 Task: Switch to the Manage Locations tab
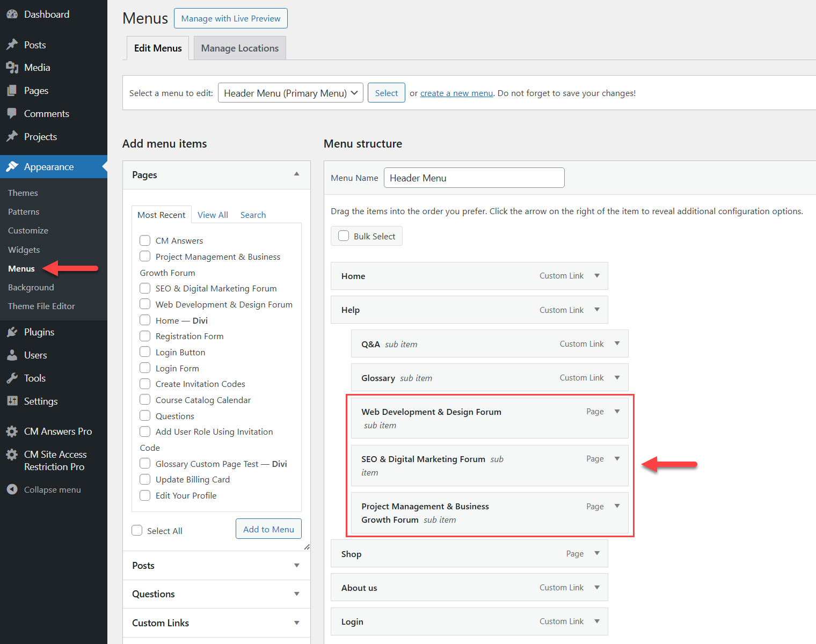[240, 48]
